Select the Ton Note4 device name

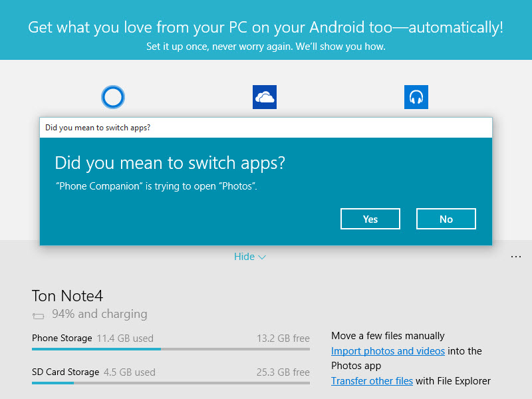coord(67,296)
